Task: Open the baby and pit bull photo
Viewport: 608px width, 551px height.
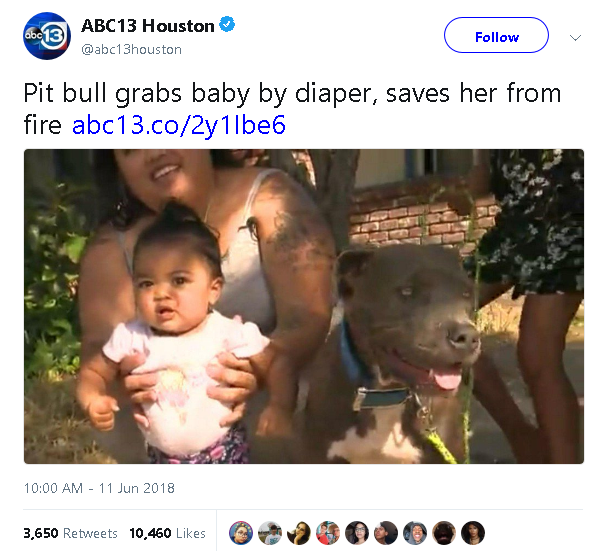Action: point(304,306)
